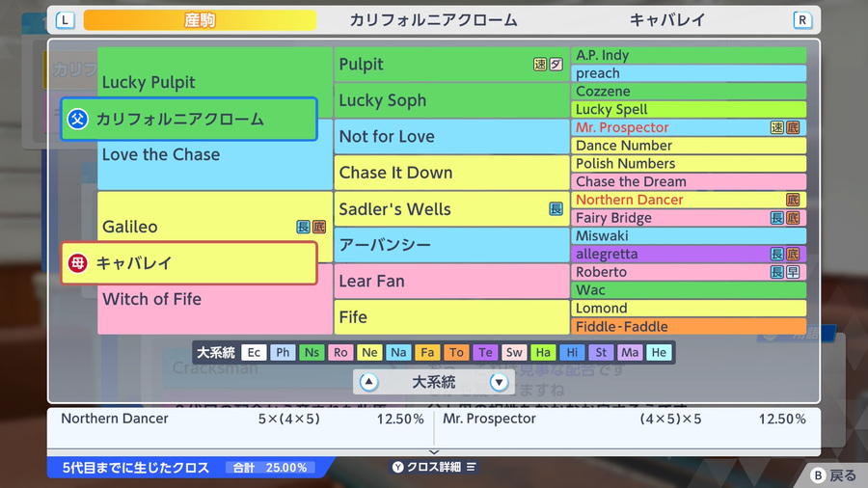Select the 産駒 tab
868x488 pixels.
tap(200, 20)
